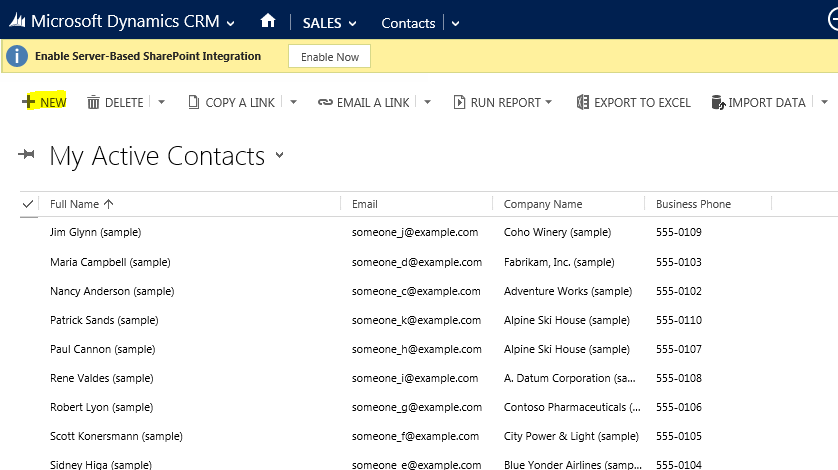Viewport: 838px width, 470px height.
Task: Expand the IMPORT DATA dropdown arrow
Action: point(824,102)
